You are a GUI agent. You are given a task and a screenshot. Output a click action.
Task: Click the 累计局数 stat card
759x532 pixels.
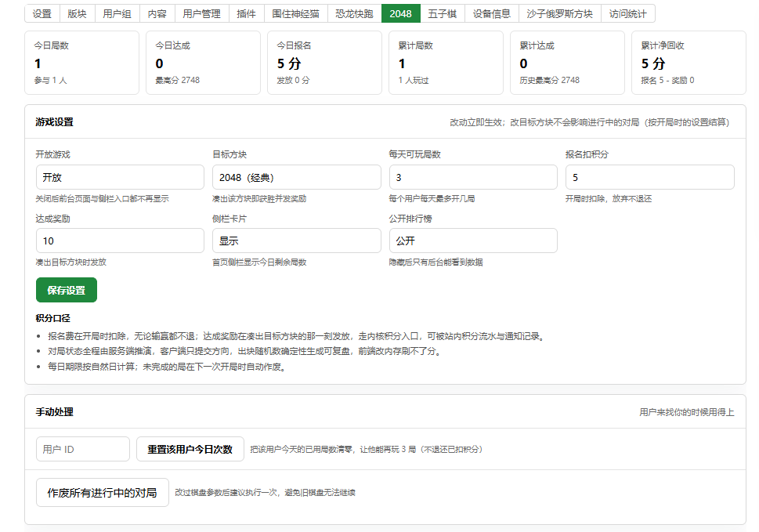pyautogui.click(x=446, y=63)
